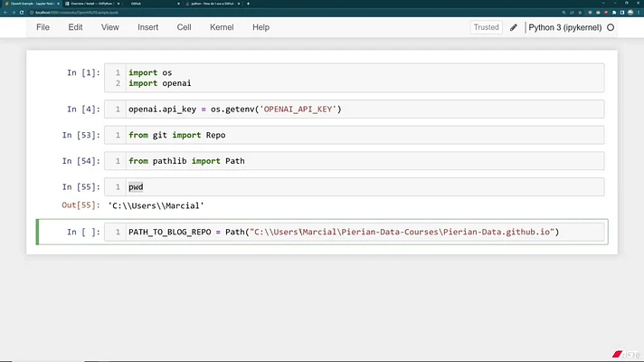Switch to the GitPython Overview / Install tab
Image resolution: width=644 pixels, height=362 pixels.
92,4
